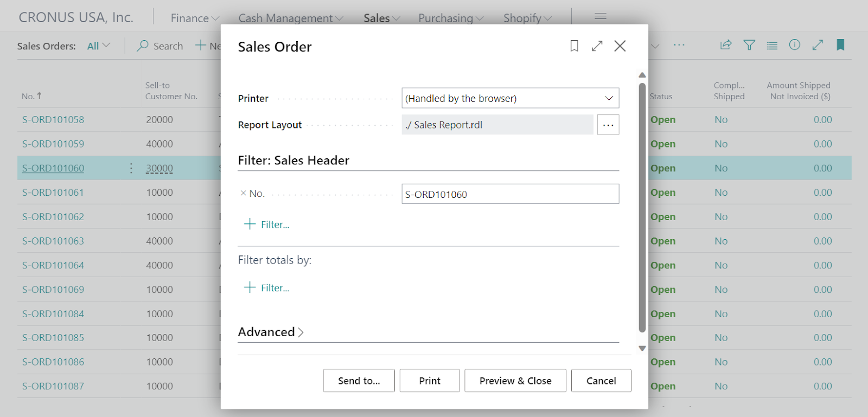This screenshot has width=868, height=417.
Task: Click the No. filter input field
Action: pos(510,194)
